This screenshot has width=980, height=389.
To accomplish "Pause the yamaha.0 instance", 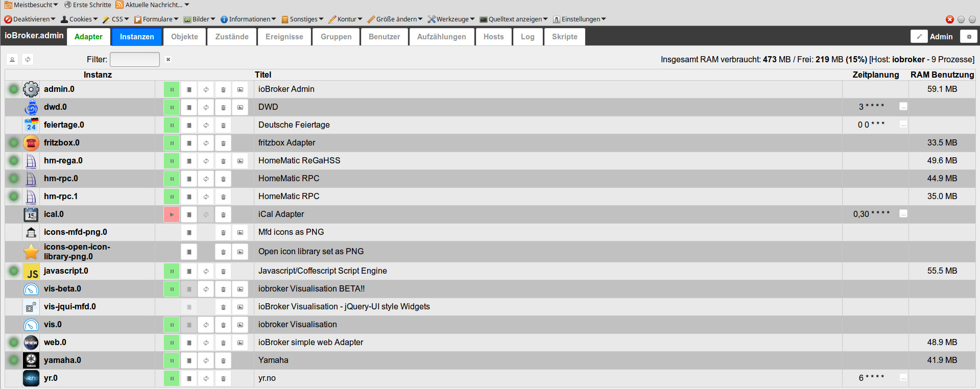I will [172, 360].
